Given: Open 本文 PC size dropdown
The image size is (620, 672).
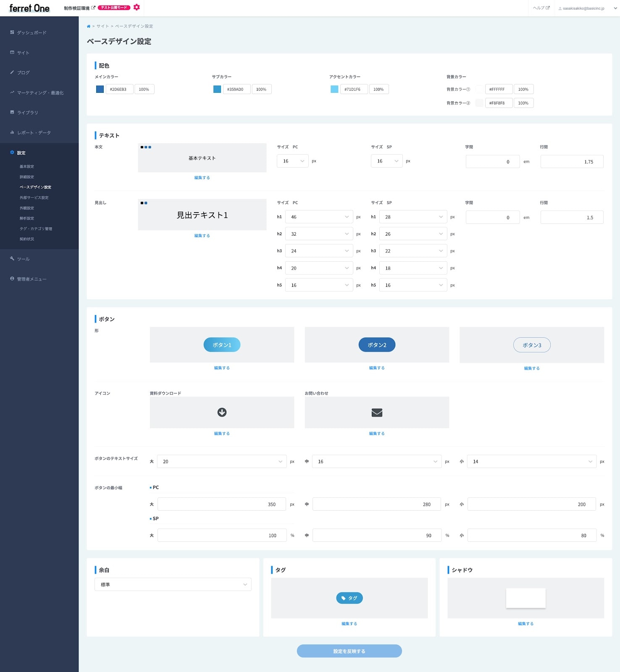Looking at the screenshot, I should coord(293,161).
